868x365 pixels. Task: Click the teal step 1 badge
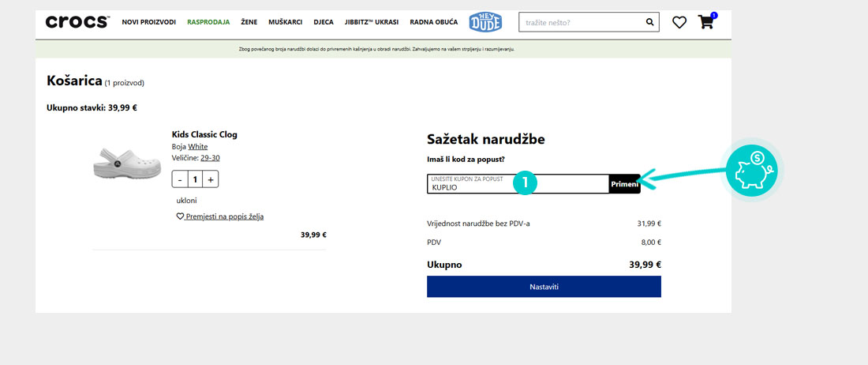click(x=525, y=183)
